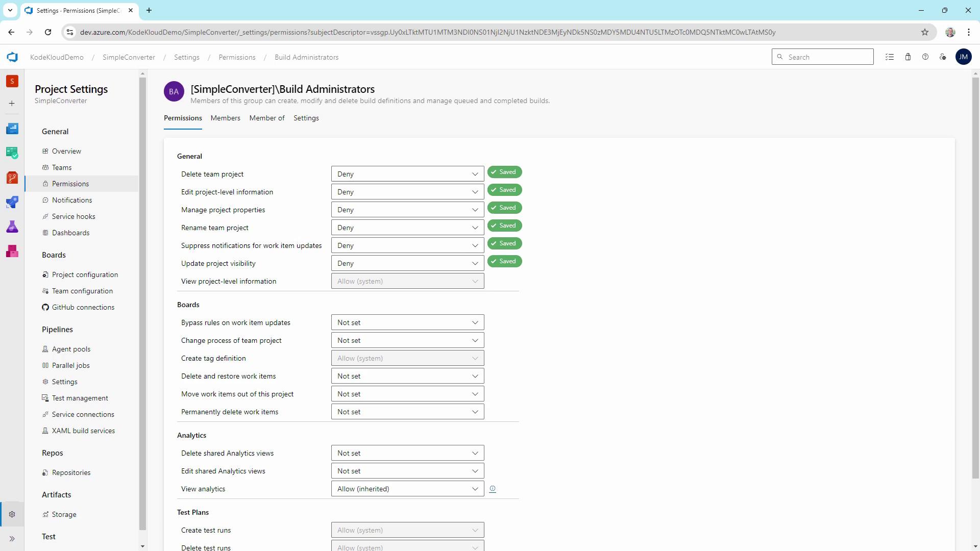Open Update project visibility dropdown

coord(407,263)
